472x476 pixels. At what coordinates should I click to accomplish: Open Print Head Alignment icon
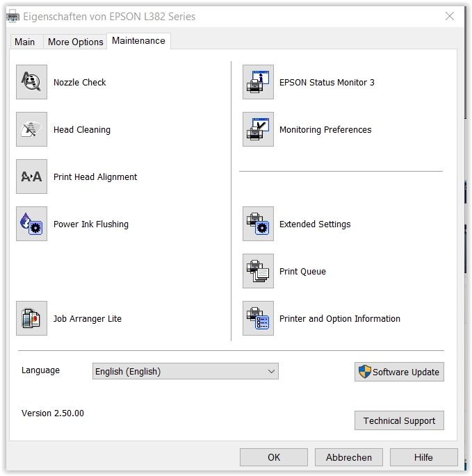point(31,177)
